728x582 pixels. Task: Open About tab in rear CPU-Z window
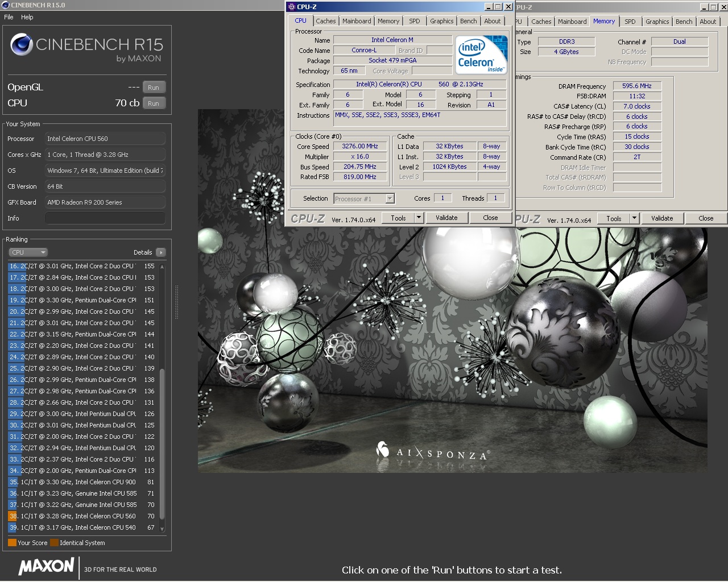click(x=708, y=22)
